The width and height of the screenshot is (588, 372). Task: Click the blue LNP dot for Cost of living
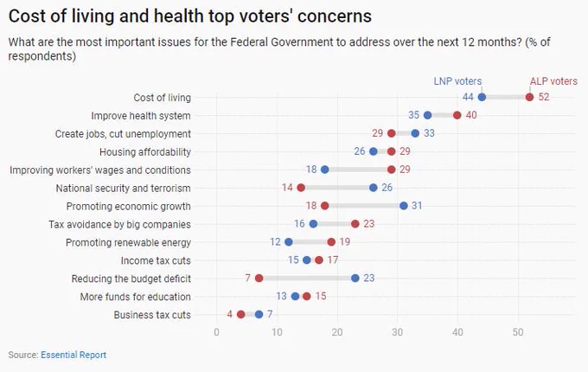[482, 97]
